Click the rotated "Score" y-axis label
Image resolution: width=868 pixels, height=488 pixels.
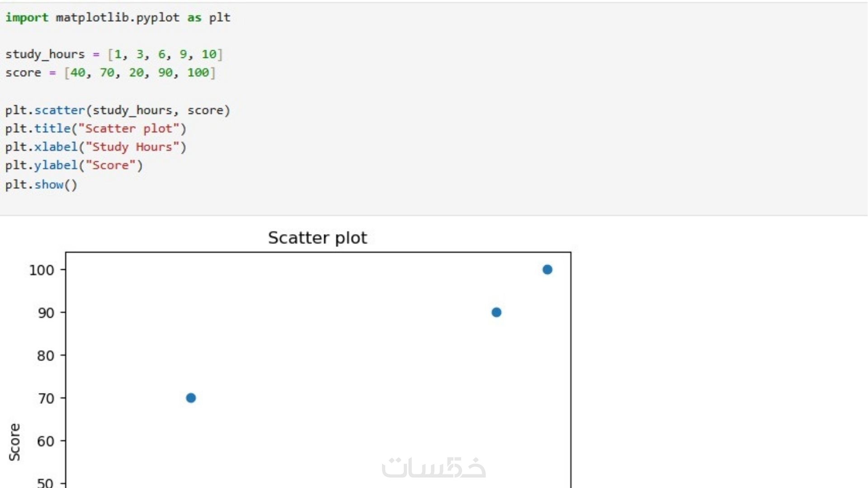click(14, 442)
